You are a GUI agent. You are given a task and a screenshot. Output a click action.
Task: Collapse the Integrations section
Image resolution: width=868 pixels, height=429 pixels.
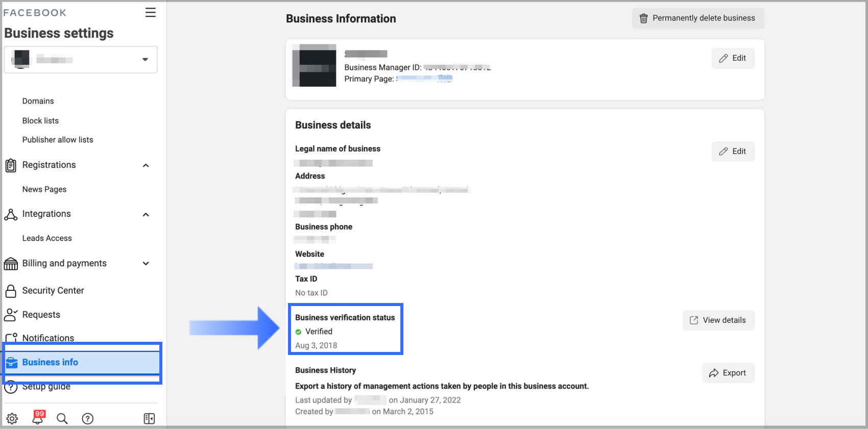click(x=146, y=214)
